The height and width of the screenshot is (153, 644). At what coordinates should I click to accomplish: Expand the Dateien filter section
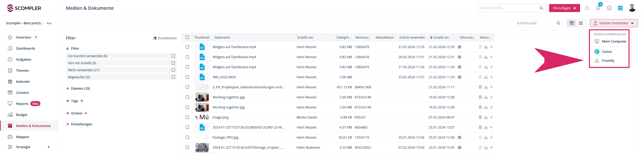pyautogui.click(x=80, y=88)
